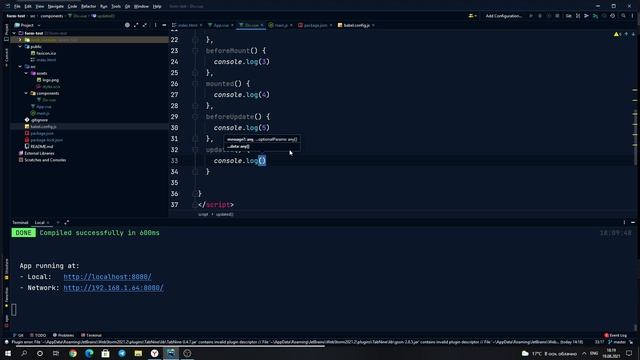Image resolution: width=640 pixels, height=360 pixels.
Task: Open the File menu
Action: click(x=17, y=7)
